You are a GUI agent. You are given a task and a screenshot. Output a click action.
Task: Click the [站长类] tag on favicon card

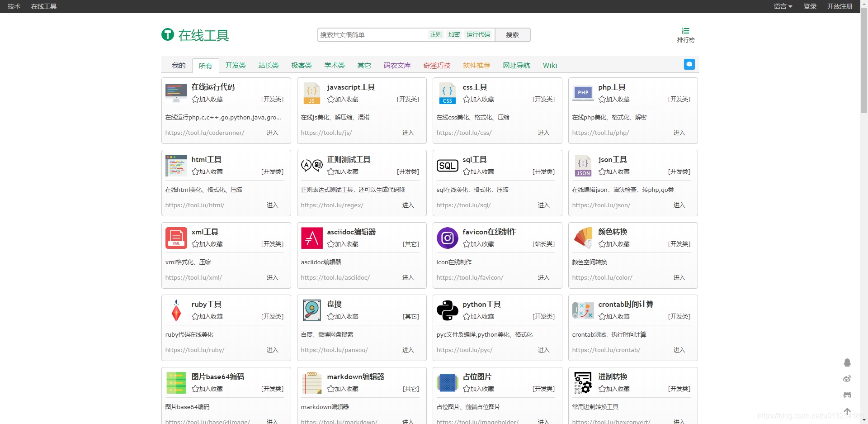543,244
